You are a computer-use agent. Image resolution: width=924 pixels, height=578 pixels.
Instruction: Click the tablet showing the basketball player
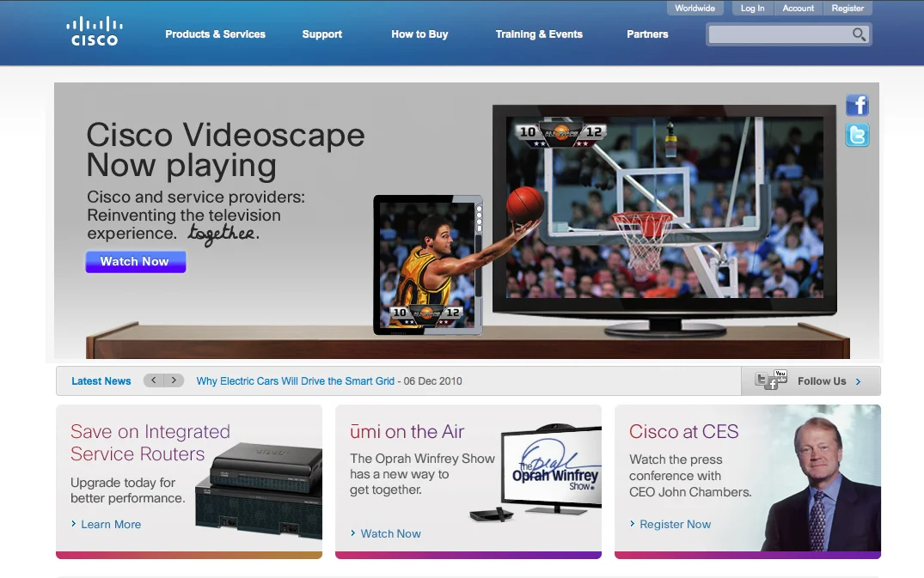coord(428,265)
